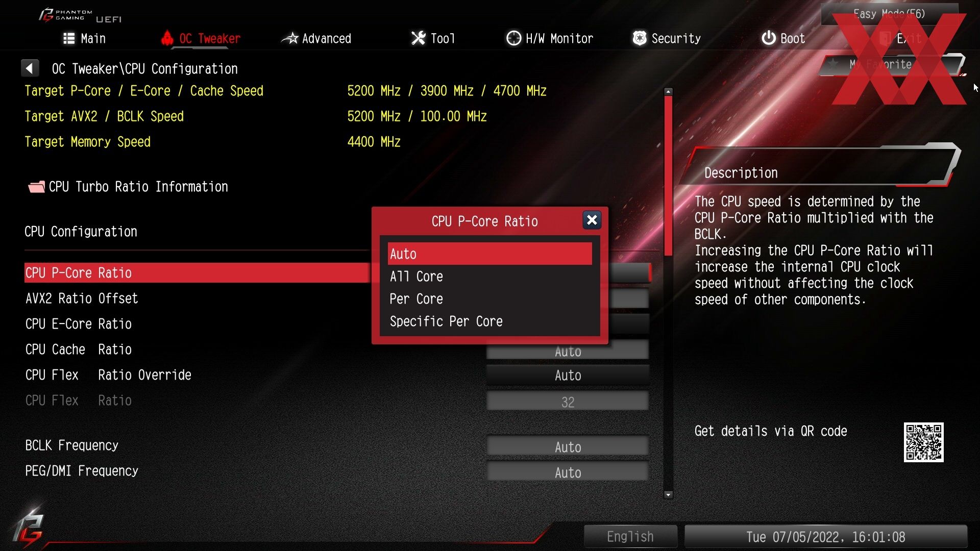Screen dimensions: 980x551
Task: Click the scrollbar down arrow
Action: click(x=668, y=495)
